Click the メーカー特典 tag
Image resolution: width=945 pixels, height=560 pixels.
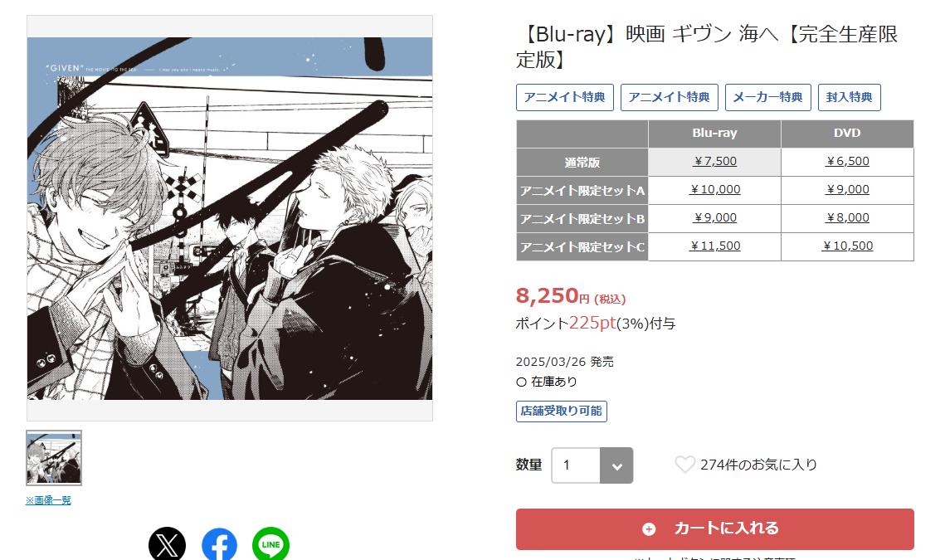coord(767,98)
